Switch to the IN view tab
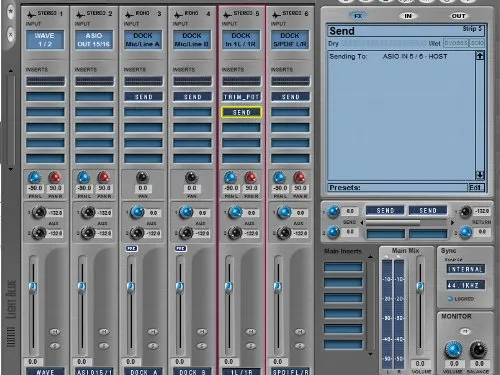This screenshot has width=500, height=375. click(408, 16)
